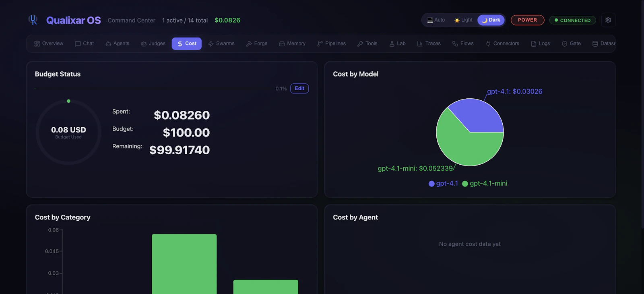Click the Command Center label
This screenshot has height=294, width=644.
(x=131, y=20)
